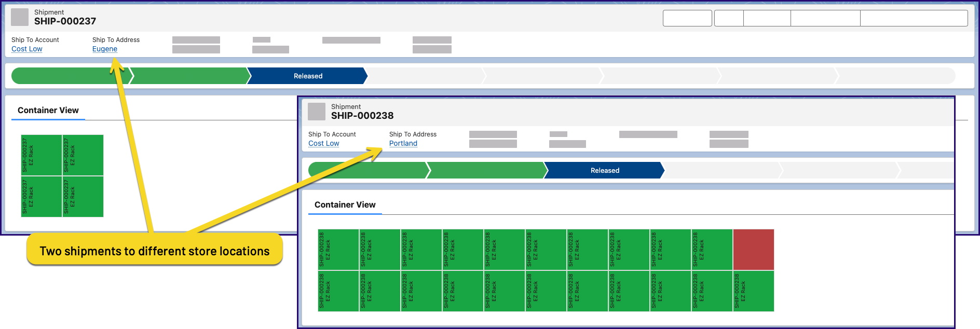Open the Container View tab in SHIP-000237

pyautogui.click(x=48, y=110)
